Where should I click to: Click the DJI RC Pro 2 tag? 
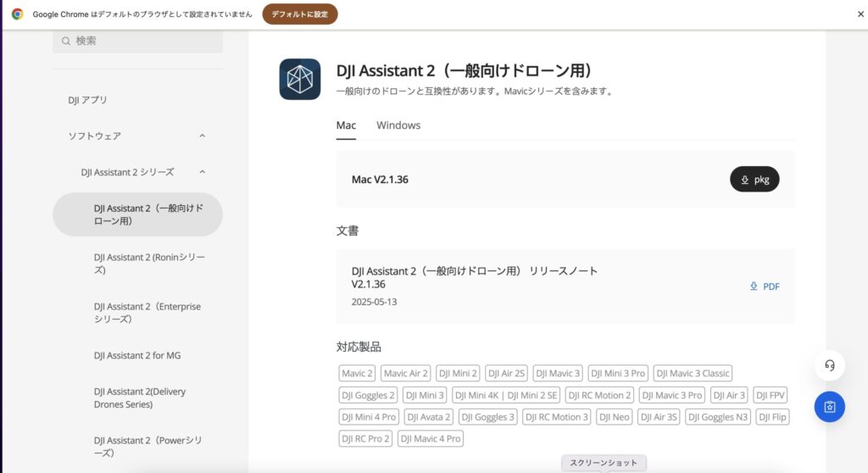365,438
